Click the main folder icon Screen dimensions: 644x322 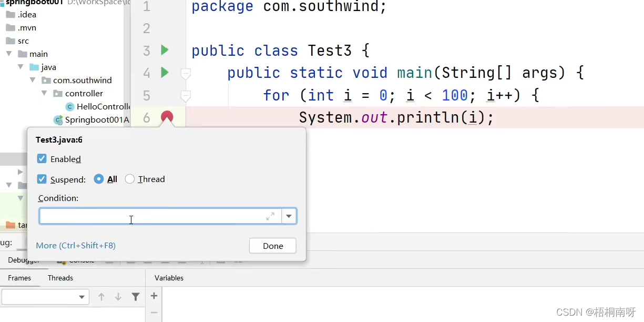click(22, 54)
